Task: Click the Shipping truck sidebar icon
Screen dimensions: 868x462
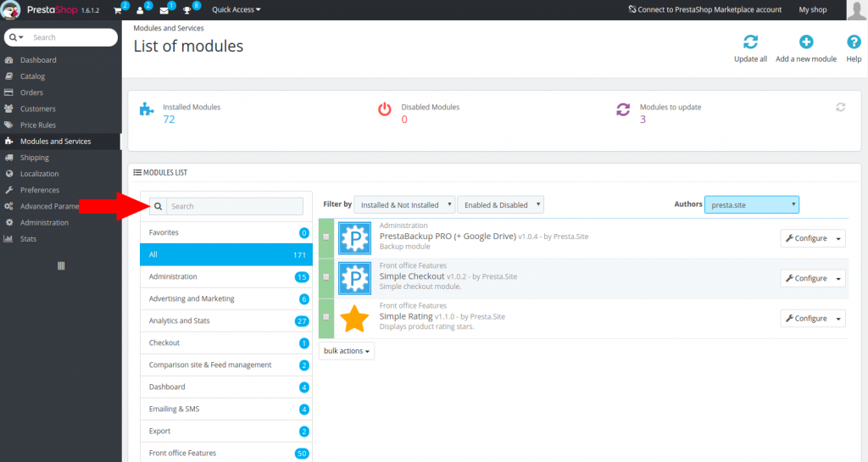Action: coord(8,158)
